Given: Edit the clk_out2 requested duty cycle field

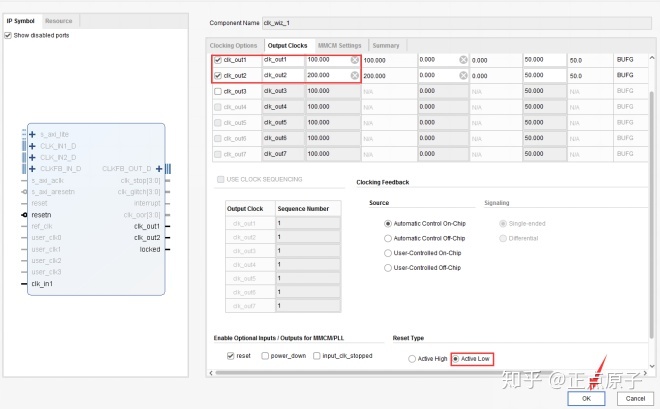Looking at the screenshot, I should point(545,75).
